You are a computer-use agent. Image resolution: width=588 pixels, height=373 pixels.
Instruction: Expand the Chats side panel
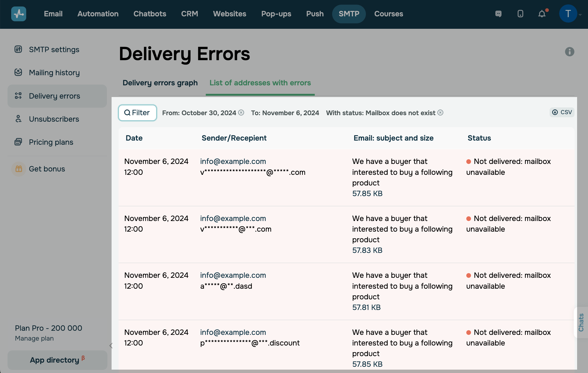[x=581, y=322]
